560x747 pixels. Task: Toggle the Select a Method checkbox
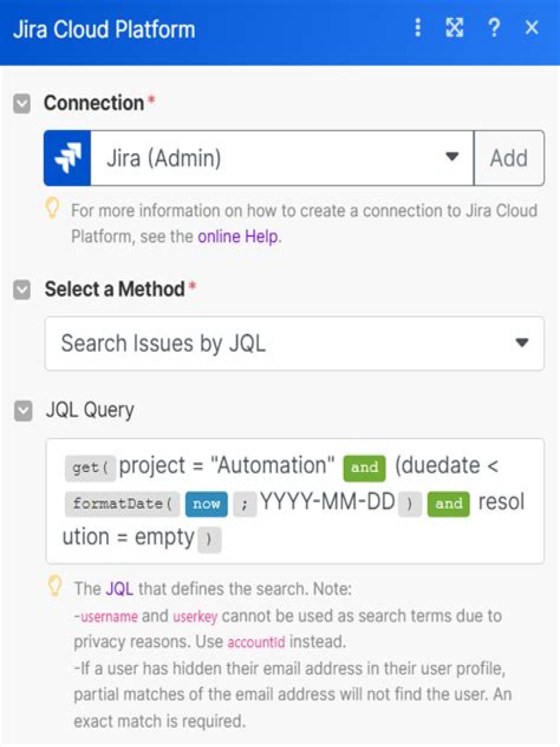22,290
